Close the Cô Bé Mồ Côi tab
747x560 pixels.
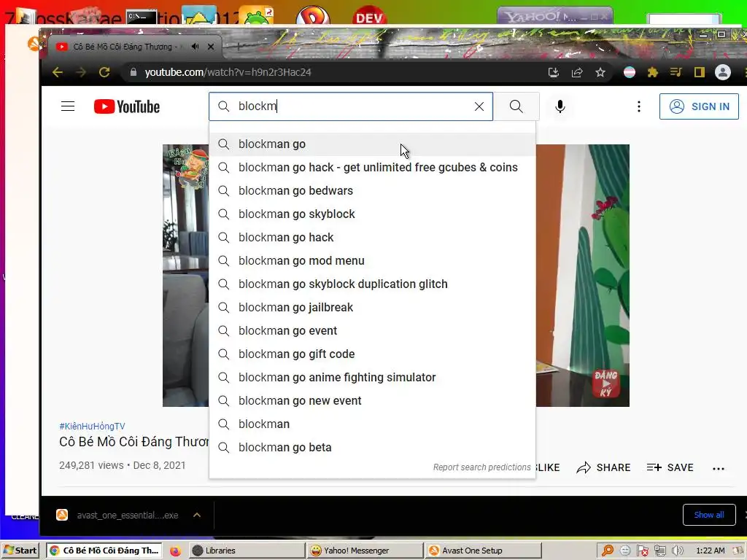(211, 47)
